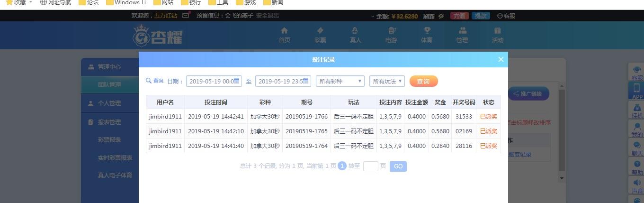
Task: Open the mail envelope message icon
Action: click(186, 16)
